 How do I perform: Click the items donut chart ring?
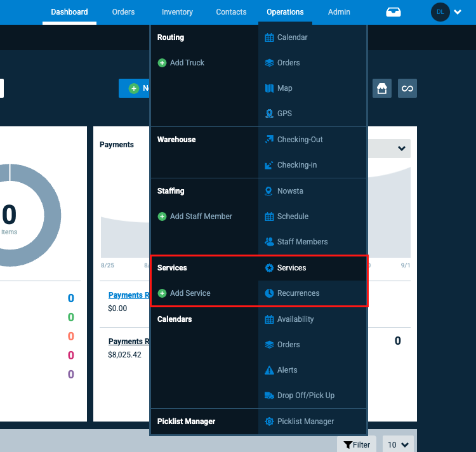(x=52, y=215)
